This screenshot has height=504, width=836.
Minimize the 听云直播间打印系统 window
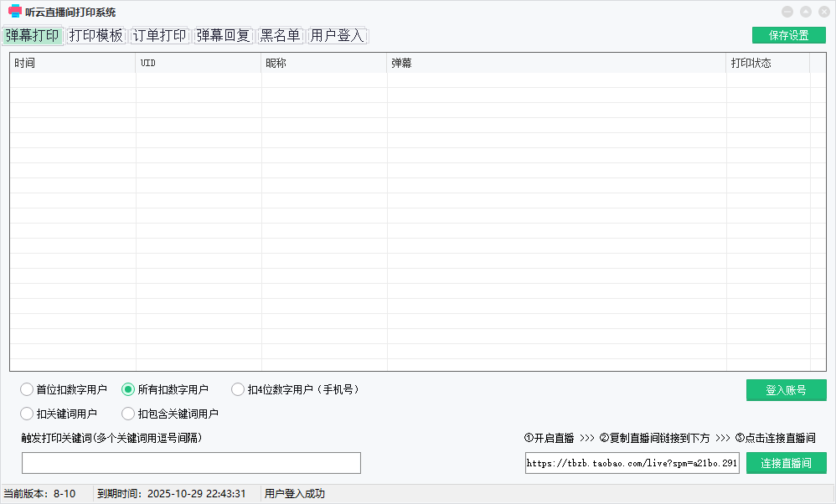click(787, 12)
